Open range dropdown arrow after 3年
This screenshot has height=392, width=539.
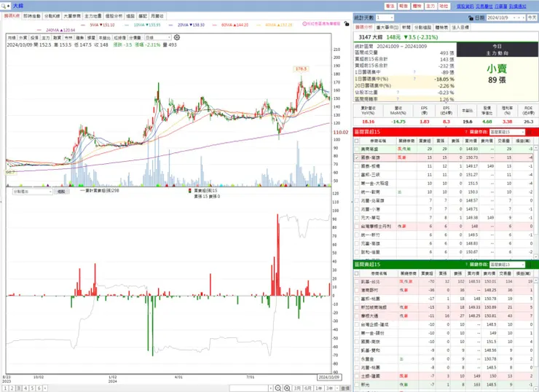pyautogui.click(x=337, y=388)
